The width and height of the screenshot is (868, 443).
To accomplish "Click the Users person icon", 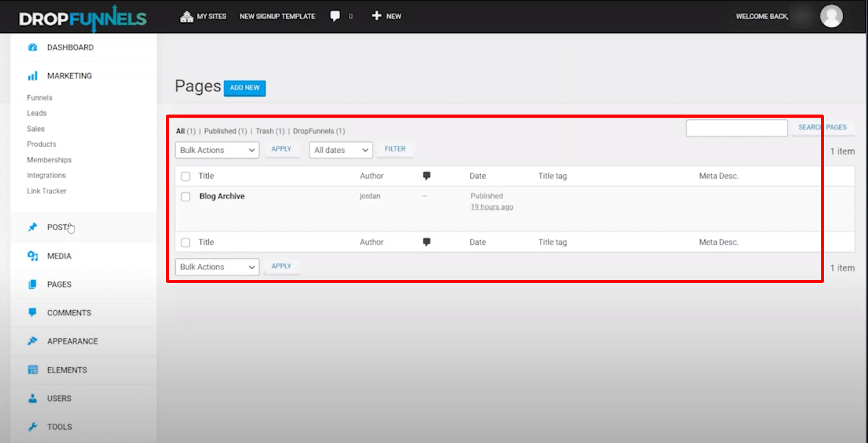I will (32, 398).
